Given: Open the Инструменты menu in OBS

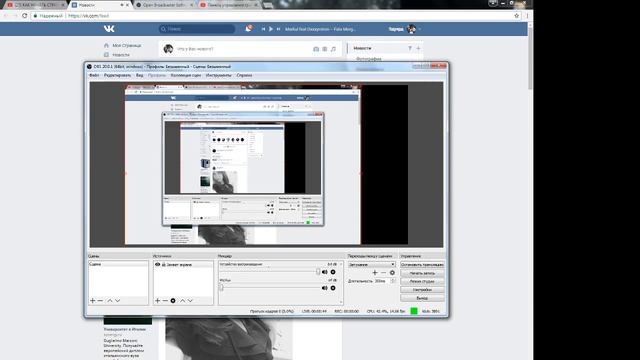Looking at the screenshot, I should point(219,76).
